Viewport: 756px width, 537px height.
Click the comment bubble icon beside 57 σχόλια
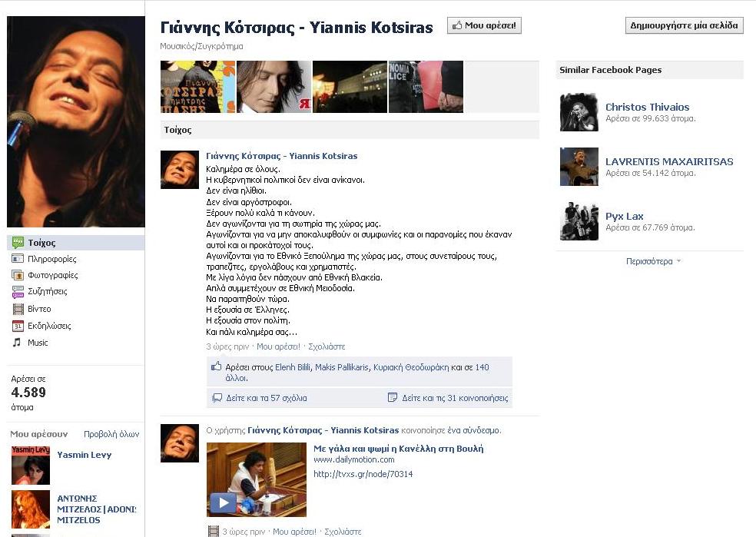pos(217,398)
